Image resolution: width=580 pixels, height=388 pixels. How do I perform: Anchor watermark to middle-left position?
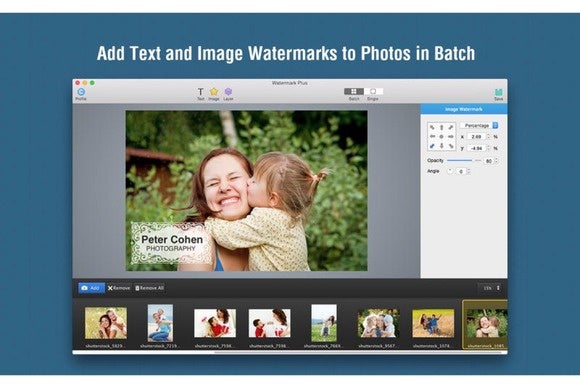click(x=432, y=136)
